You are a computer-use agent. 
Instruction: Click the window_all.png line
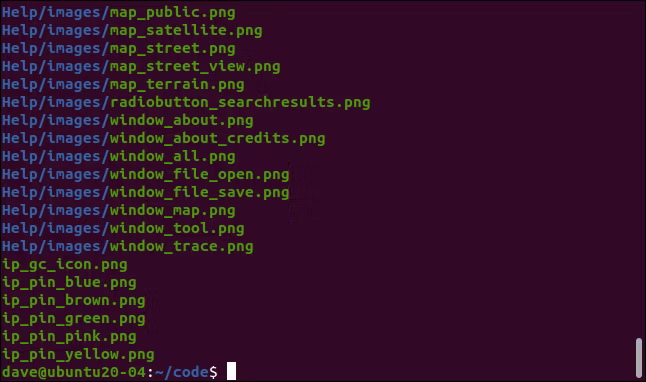pos(118,157)
